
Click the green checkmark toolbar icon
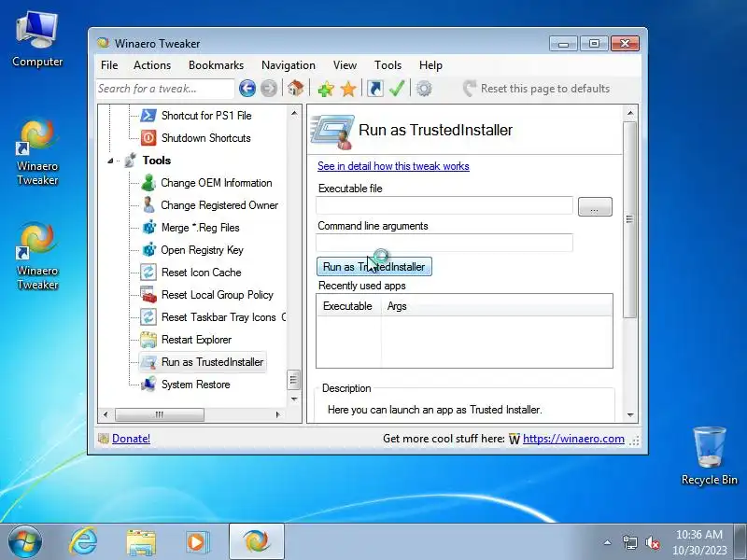pyautogui.click(x=397, y=89)
